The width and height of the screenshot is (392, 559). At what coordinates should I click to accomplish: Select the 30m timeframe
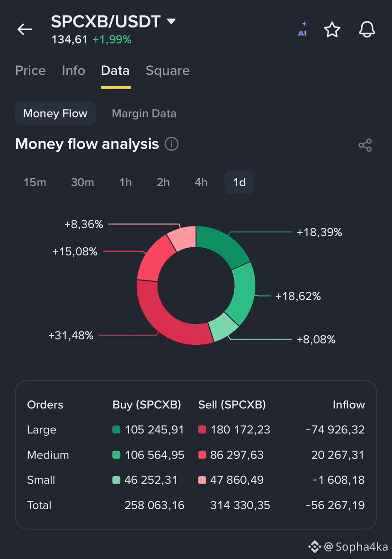82,182
